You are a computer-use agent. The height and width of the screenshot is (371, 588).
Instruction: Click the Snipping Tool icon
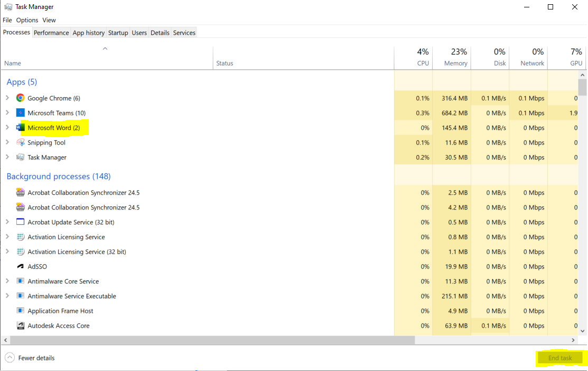coord(20,142)
